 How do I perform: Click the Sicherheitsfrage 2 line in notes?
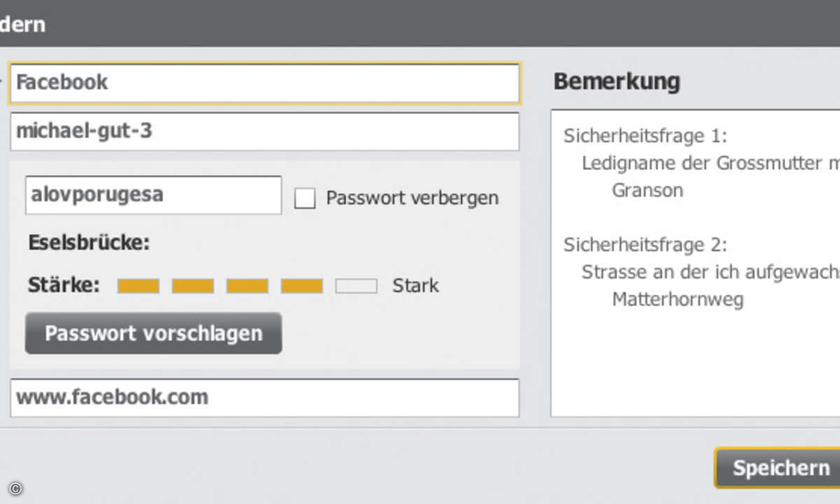pyautogui.click(x=645, y=245)
